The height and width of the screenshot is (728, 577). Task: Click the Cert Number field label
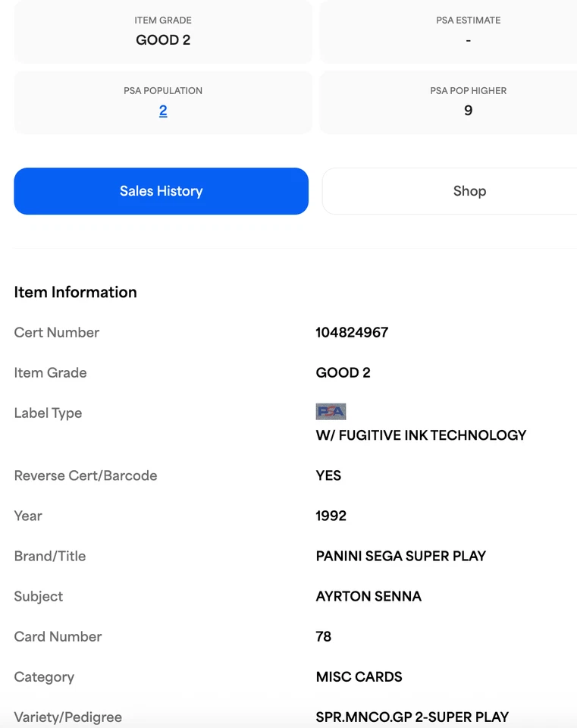click(x=57, y=332)
